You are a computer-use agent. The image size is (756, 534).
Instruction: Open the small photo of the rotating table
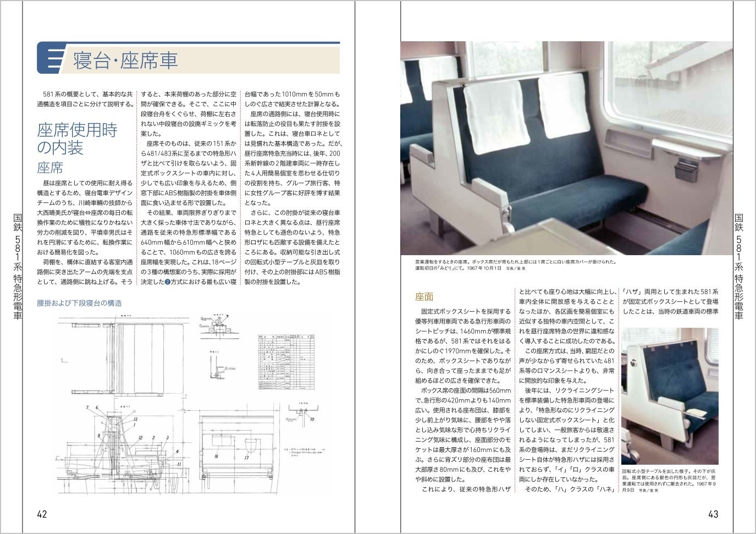pyautogui.click(x=670, y=397)
